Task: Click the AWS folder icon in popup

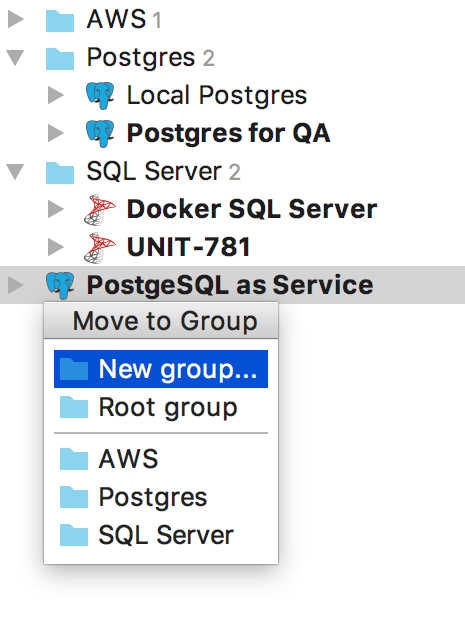Action: tap(74, 459)
